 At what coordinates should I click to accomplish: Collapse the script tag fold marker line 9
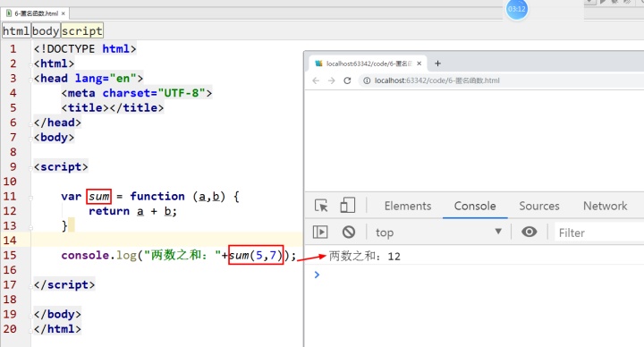tap(30, 168)
